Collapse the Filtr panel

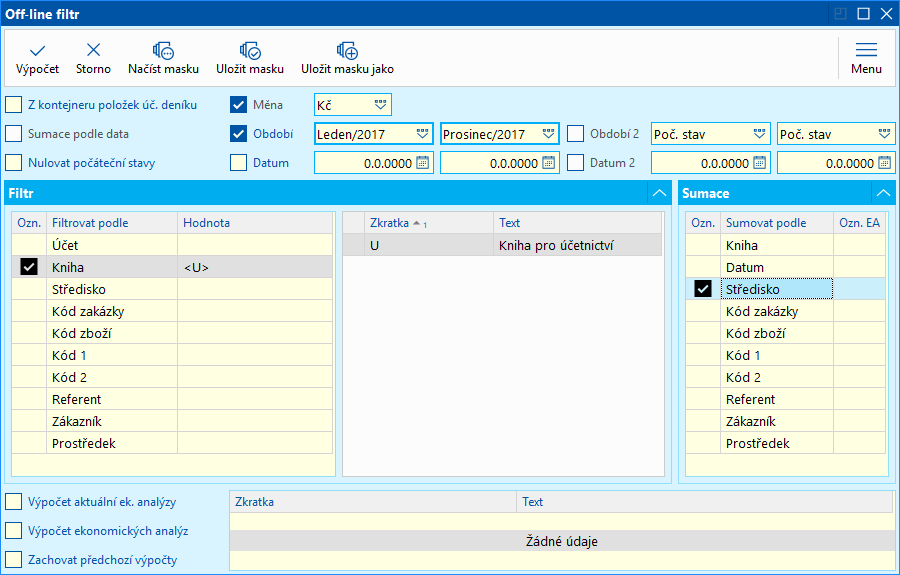click(x=659, y=193)
